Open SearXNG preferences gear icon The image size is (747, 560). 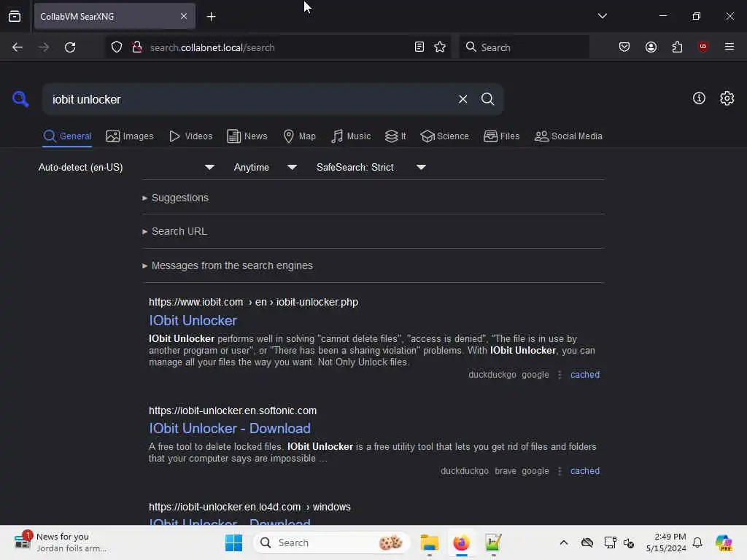[727, 98]
